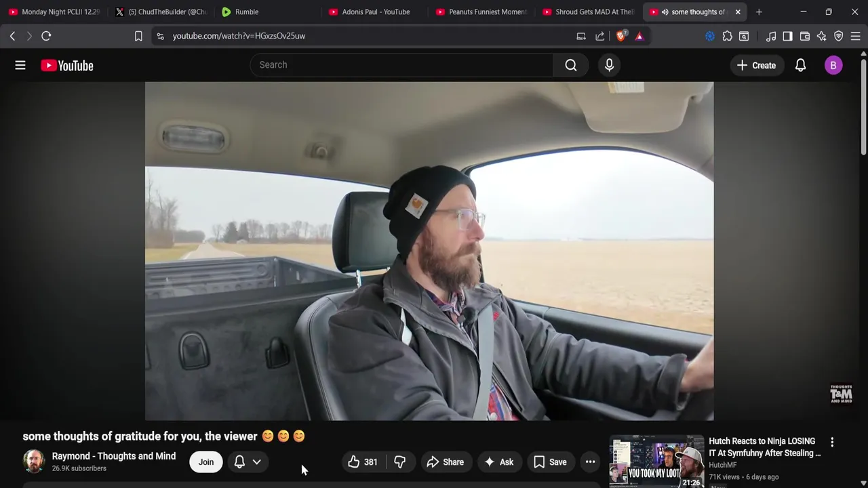Toggle notification bell for Raymond channel
868x488 pixels.
pyautogui.click(x=239, y=462)
